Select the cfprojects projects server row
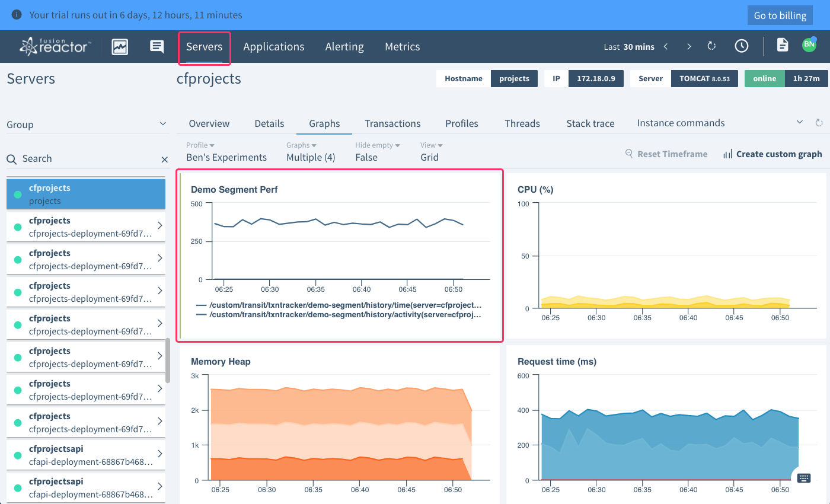The width and height of the screenshot is (830, 504). [86, 194]
